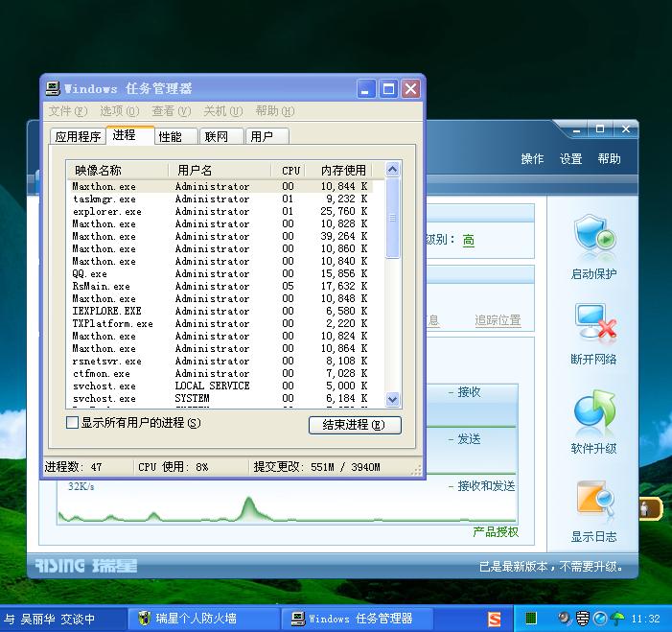Viewport: 672px width, 632px height.
Task: Click Task Manager title bar icon
Action: pyautogui.click(x=53, y=88)
